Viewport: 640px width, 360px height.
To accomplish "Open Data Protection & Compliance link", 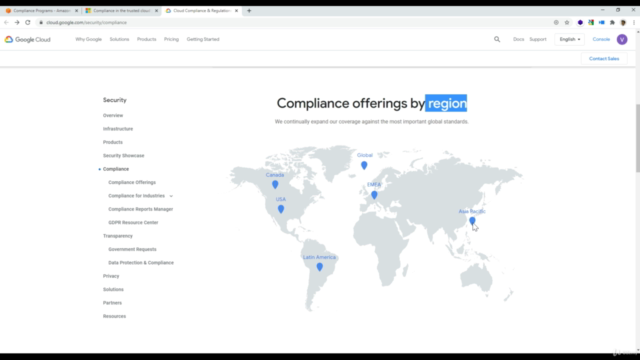I will pyautogui.click(x=141, y=263).
